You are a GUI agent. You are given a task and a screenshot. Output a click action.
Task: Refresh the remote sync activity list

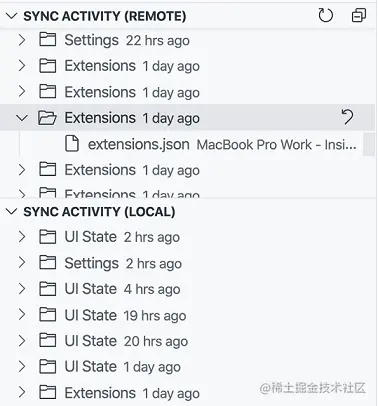(x=325, y=15)
